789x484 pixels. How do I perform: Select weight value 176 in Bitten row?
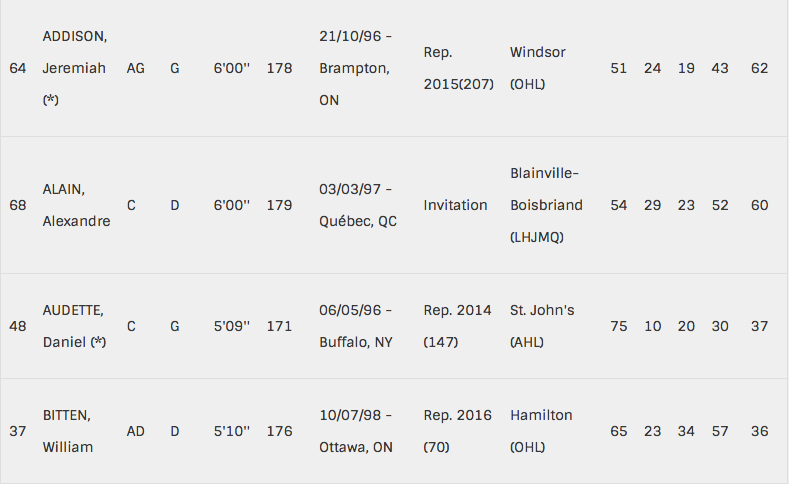click(x=279, y=431)
